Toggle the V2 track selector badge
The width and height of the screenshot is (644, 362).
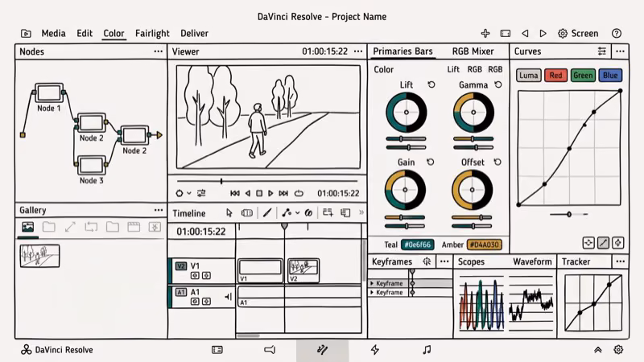(x=181, y=266)
